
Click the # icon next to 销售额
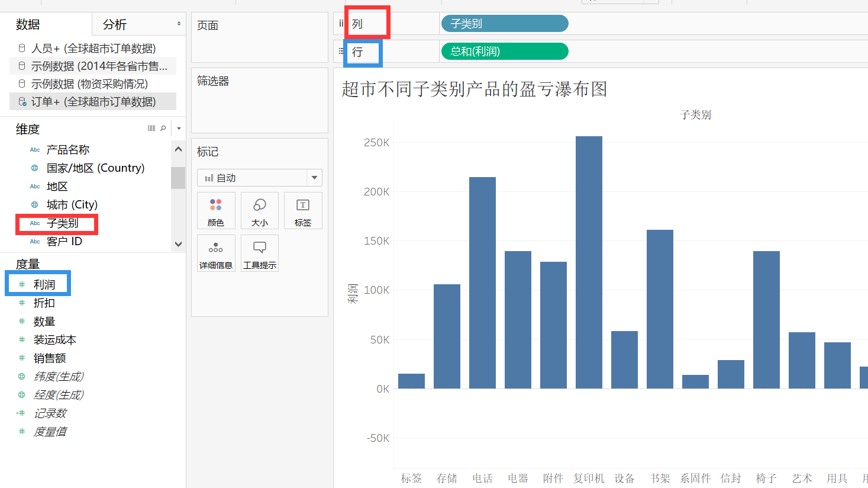coord(22,358)
